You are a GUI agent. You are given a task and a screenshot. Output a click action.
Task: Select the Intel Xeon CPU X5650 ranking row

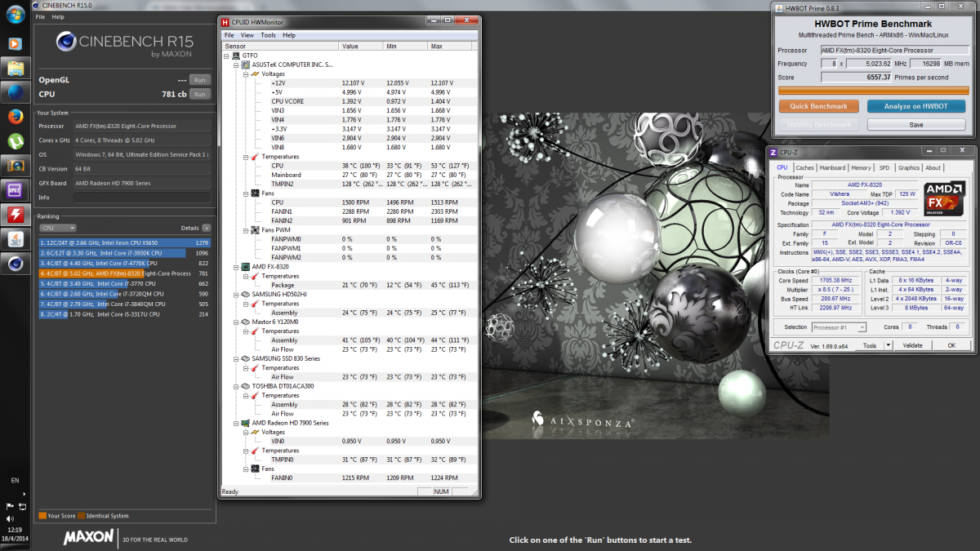124,242
